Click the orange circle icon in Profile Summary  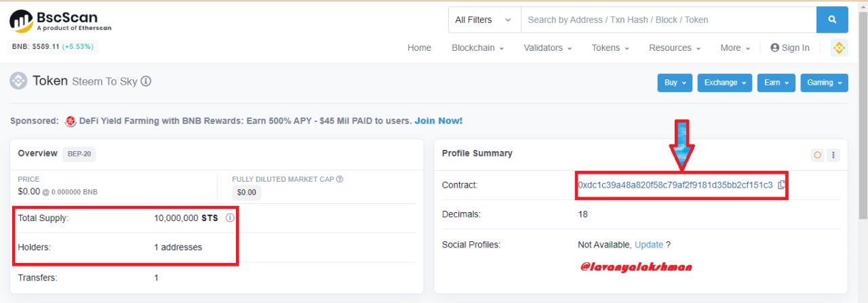point(817,155)
